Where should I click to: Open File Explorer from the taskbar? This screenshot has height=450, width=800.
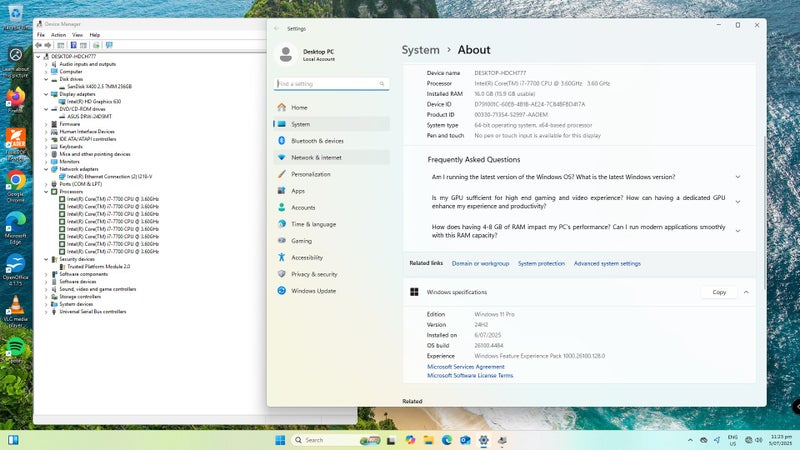428,440
